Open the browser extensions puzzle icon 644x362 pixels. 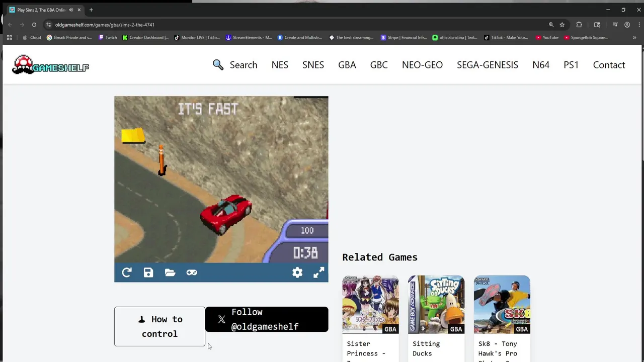tap(579, 25)
